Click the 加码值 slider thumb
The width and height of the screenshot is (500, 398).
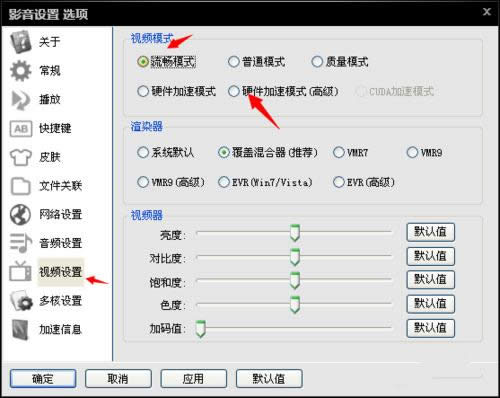click(x=200, y=329)
